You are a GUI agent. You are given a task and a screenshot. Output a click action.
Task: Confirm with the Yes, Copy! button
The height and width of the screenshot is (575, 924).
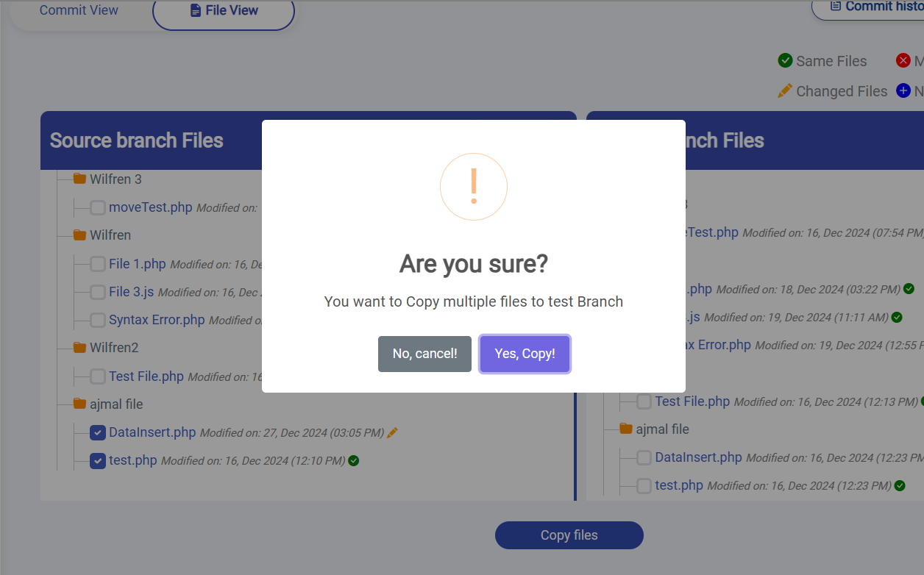point(525,354)
